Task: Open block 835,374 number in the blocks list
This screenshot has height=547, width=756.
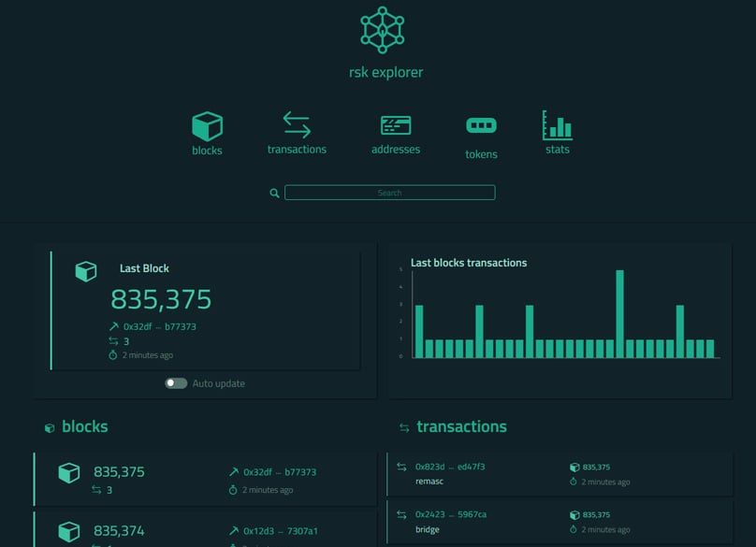Action: tap(119, 530)
